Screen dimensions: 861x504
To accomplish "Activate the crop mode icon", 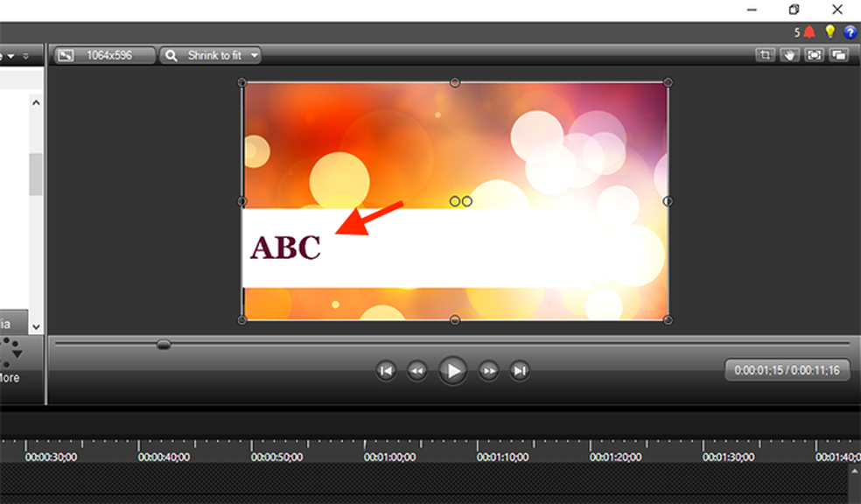I will (x=765, y=55).
